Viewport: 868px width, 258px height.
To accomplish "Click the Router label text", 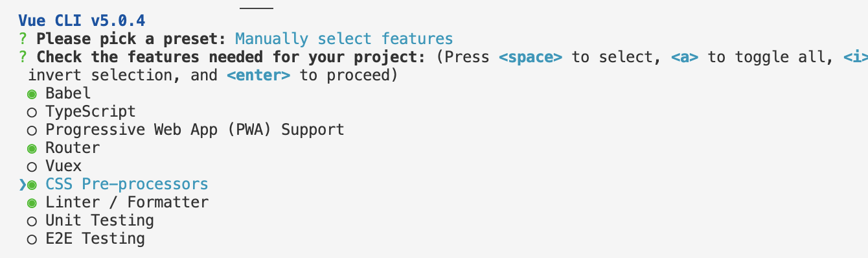I will [x=73, y=148].
